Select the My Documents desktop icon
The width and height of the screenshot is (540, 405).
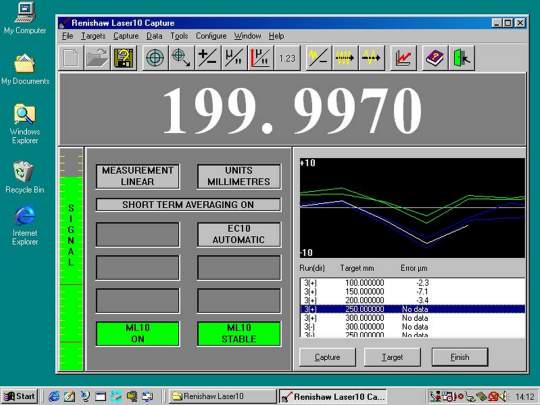25,69
